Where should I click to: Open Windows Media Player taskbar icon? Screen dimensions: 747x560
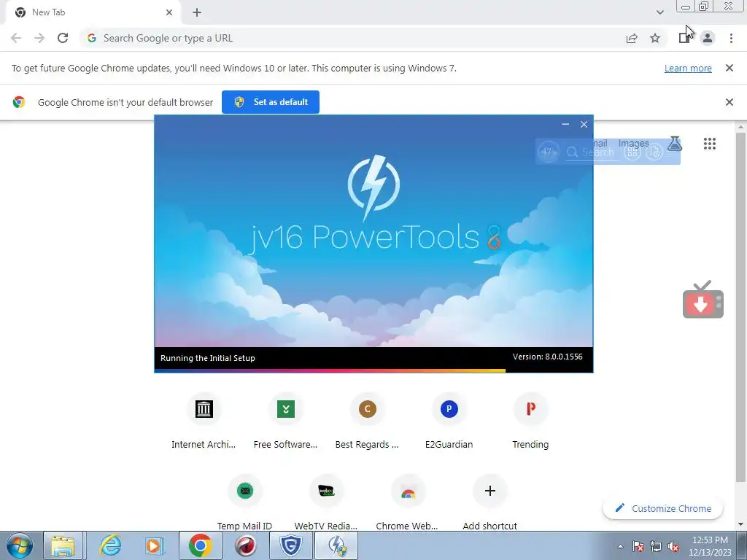(154, 545)
